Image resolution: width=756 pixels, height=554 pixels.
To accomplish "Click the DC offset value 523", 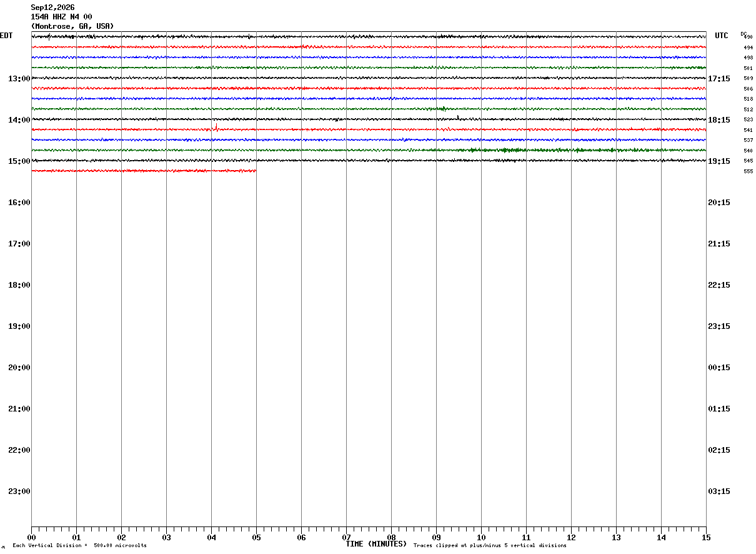I will (x=748, y=119).
